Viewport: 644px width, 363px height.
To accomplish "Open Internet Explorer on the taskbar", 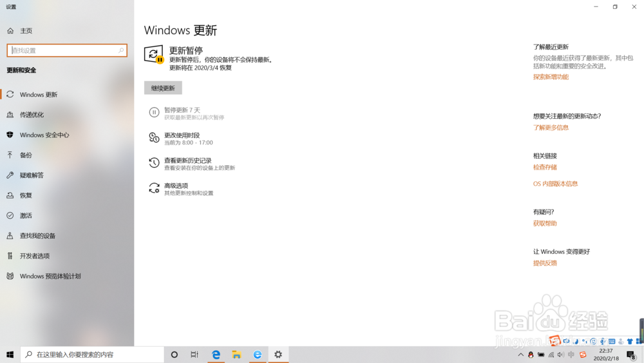I will pos(258,355).
